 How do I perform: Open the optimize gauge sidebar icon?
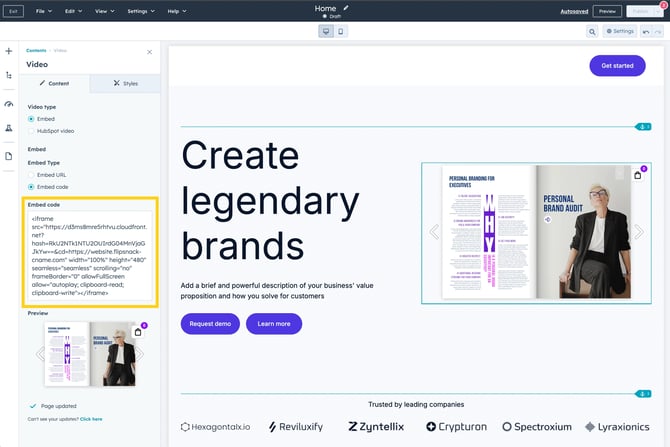coord(9,104)
